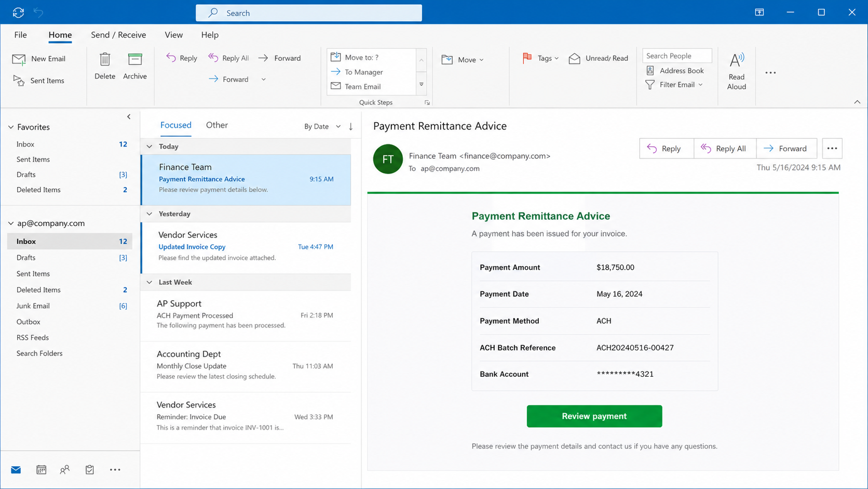Open the Help tab
This screenshot has height=489, width=868.
tap(210, 35)
